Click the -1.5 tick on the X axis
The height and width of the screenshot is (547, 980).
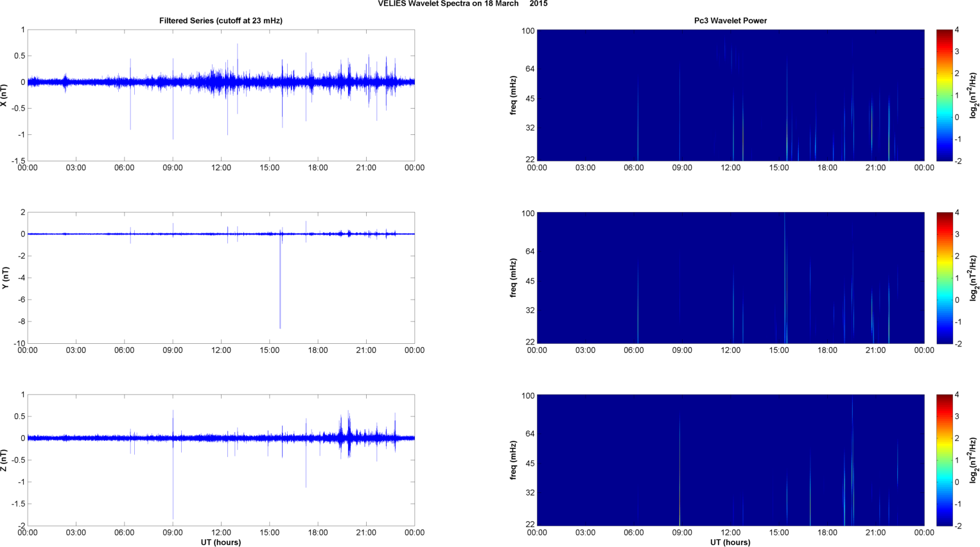coord(18,161)
